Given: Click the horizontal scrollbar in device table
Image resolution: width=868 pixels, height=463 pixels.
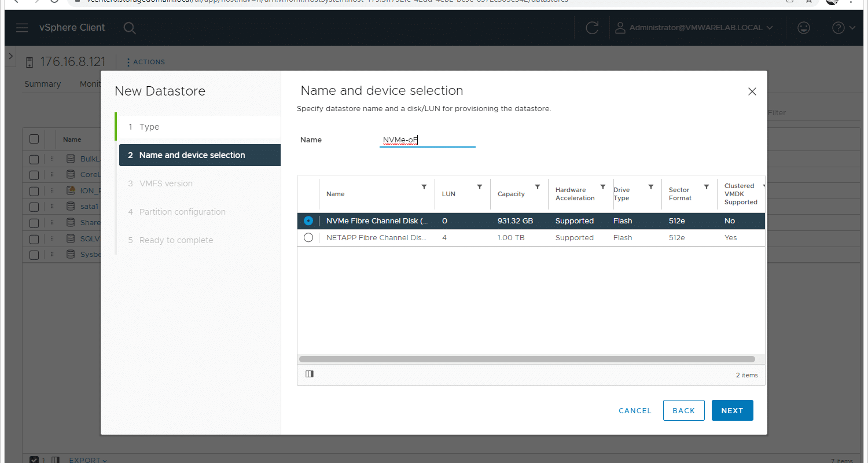Looking at the screenshot, I should coord(527,359).
